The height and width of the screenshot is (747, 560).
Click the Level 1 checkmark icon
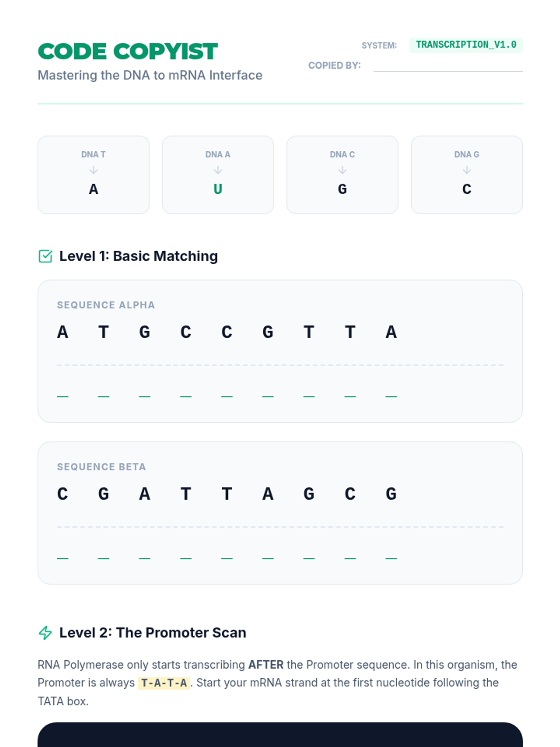(x=45, y=256)
